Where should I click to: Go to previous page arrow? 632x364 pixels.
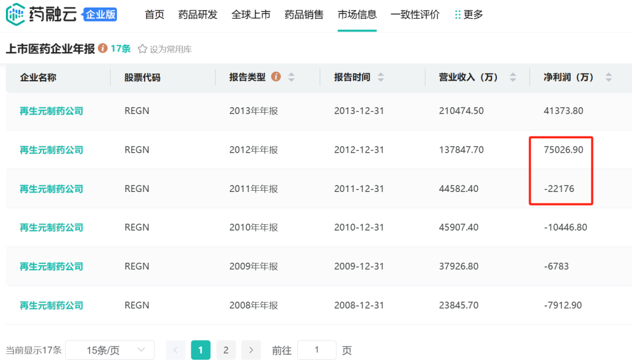176,350
